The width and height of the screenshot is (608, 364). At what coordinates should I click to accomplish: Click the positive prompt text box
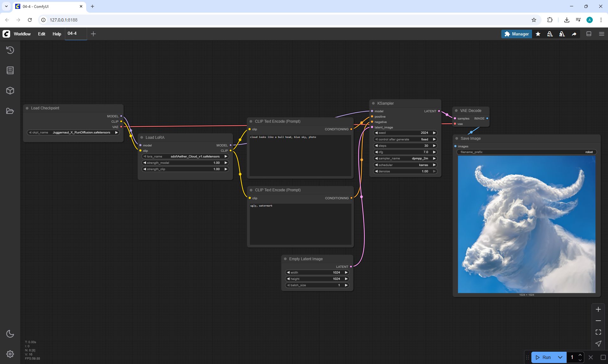300,155
